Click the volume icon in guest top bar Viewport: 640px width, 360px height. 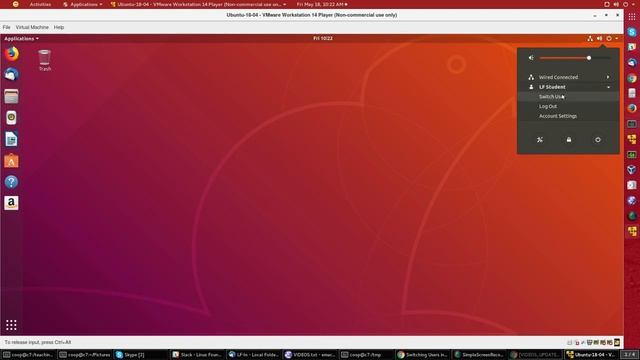pyautogui.click(x=599, y=38)
